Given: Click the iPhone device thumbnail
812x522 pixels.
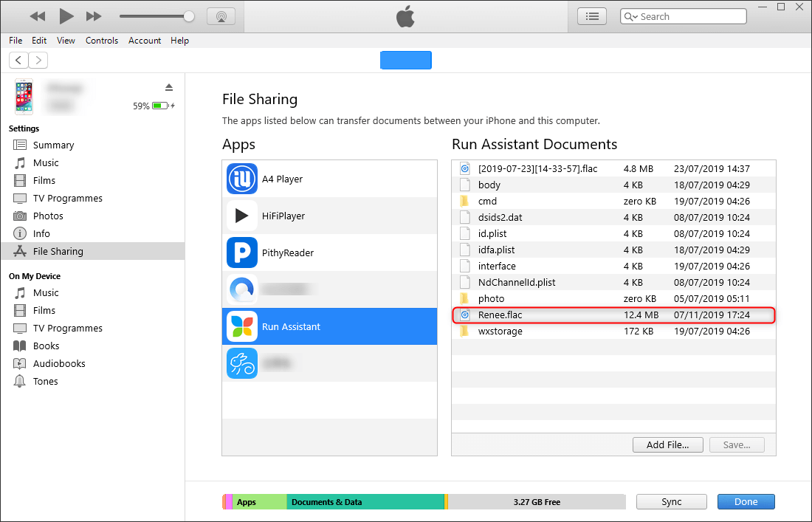Looking at the screenshot, I should coord(24,97).
